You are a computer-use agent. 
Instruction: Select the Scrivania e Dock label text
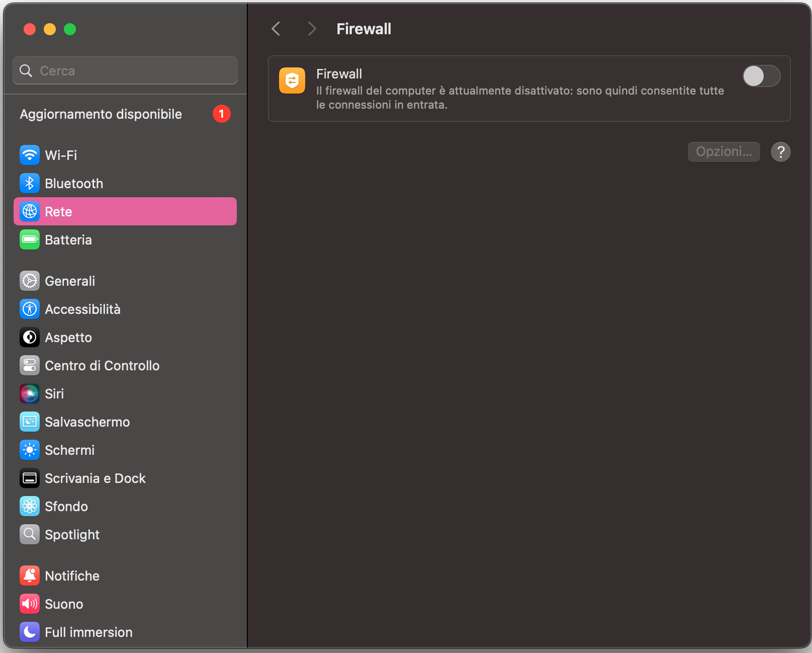tap(95, 478)
